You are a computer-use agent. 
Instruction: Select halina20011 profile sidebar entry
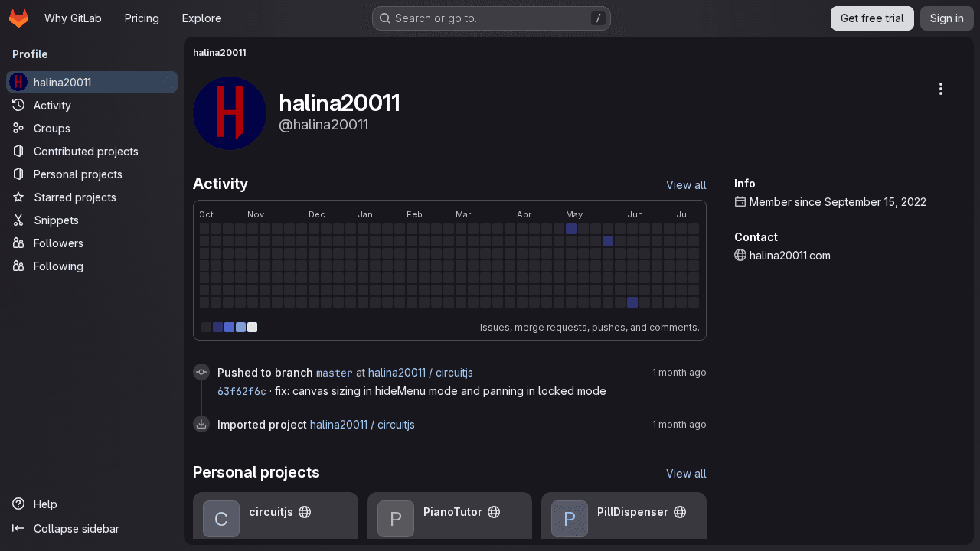[x=92, y=82]
